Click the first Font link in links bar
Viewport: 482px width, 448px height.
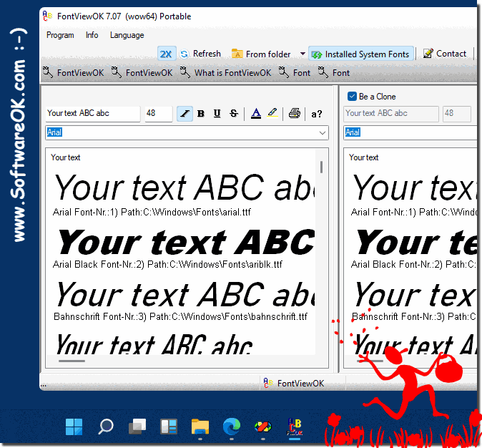pyautogui.click(x=295, y=73)
